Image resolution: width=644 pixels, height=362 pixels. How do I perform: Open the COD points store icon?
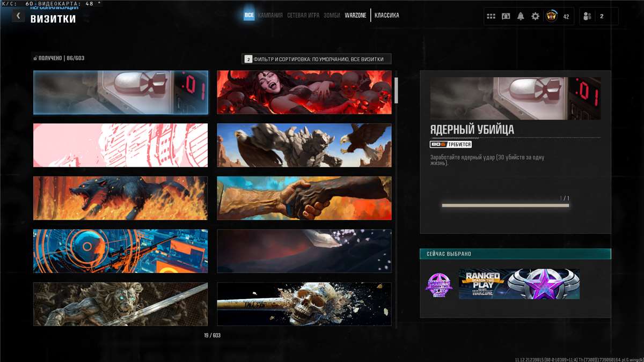coord(506,17)
